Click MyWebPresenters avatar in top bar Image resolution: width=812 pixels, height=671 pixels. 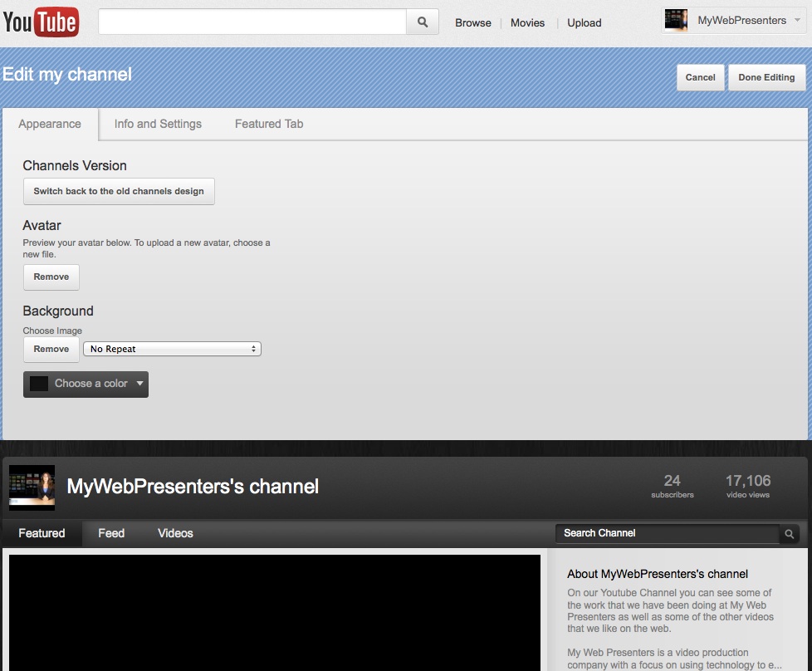676,21
